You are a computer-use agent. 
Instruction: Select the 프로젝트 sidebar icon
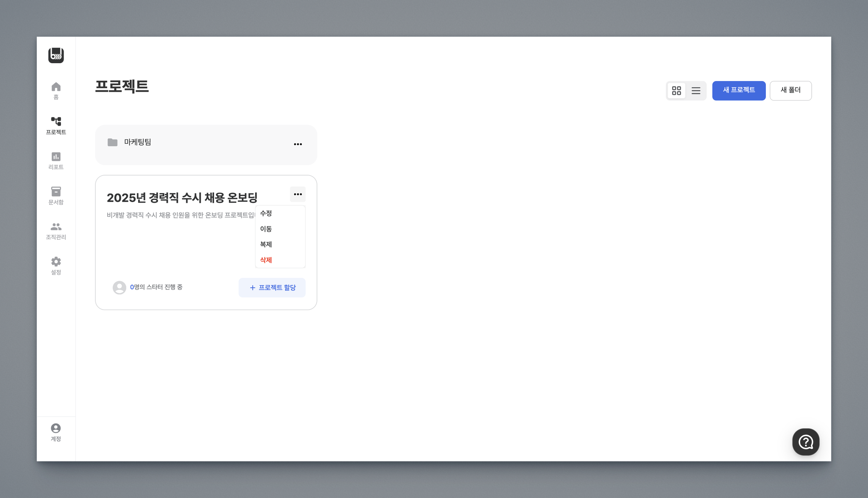click(56, 122)
